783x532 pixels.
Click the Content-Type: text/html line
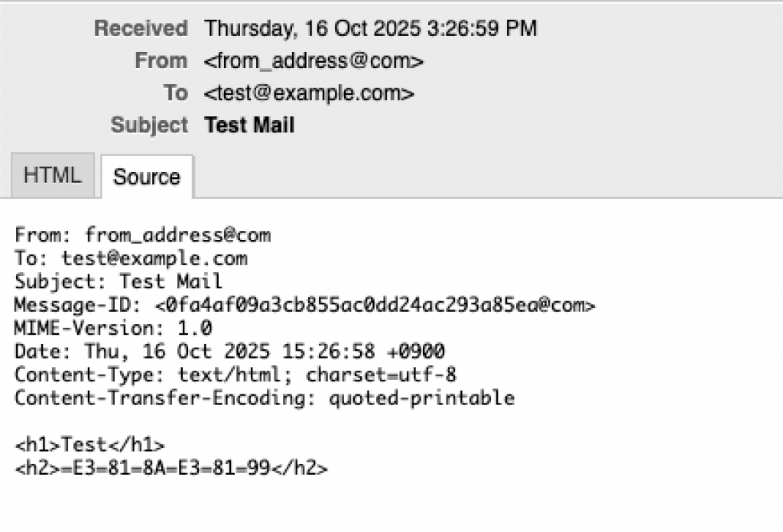(236, 375)
